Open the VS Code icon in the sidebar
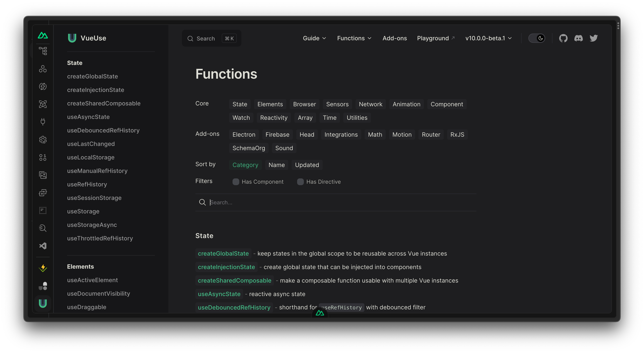 [43, 246]
